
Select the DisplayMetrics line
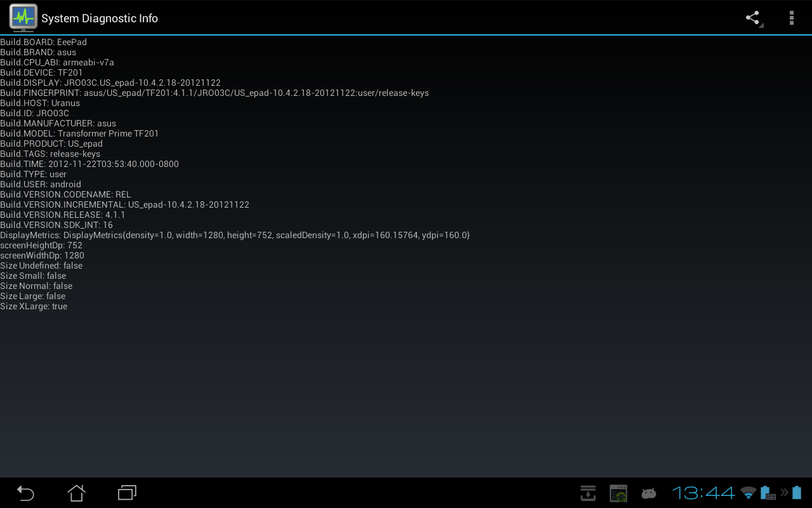pyautogui.click(x=235, y=235)
